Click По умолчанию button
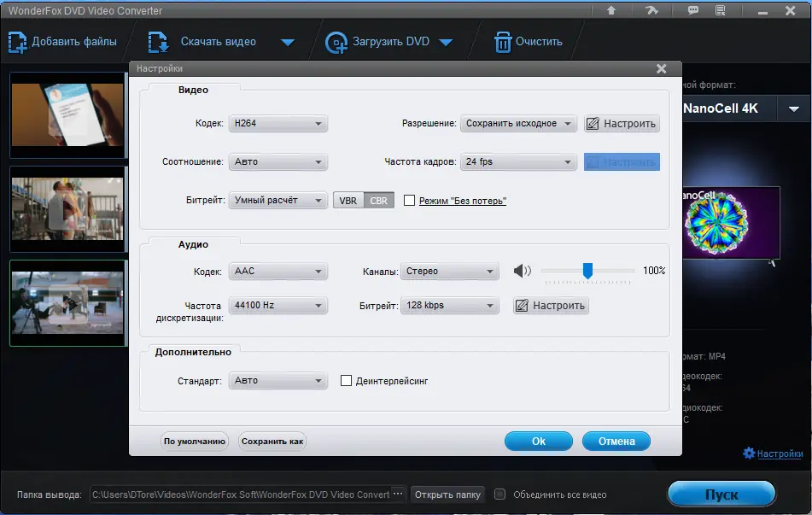812x515 pixels. tap(194, 442)
